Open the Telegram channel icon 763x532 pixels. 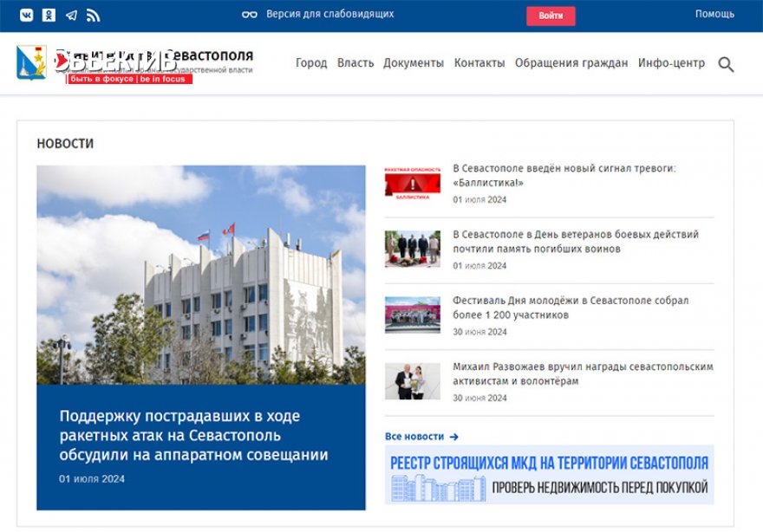coord(71,15)
